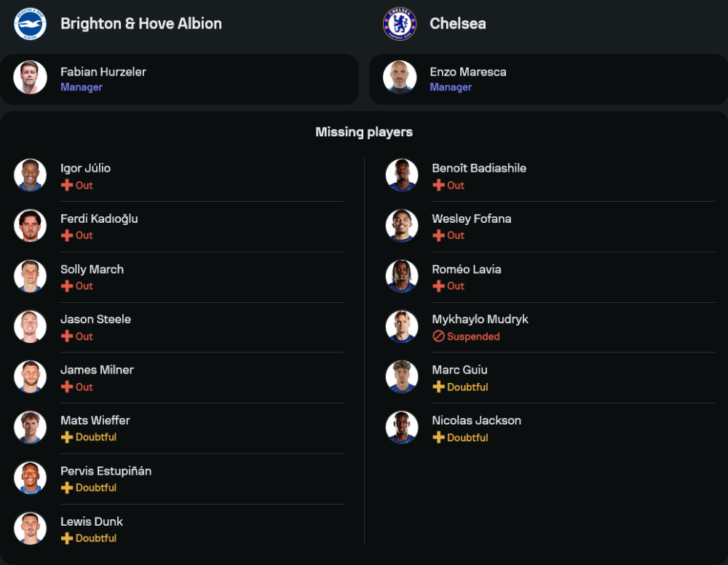Image resolution: width=728 pixels, height=565 pixels.
Task: Click the Chelsea club crest
Action: click(400, 23)
